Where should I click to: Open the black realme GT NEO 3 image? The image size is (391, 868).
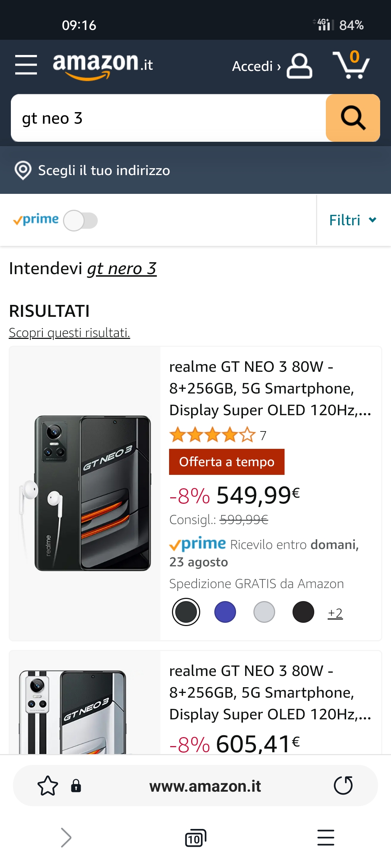(x=85, y=493)
